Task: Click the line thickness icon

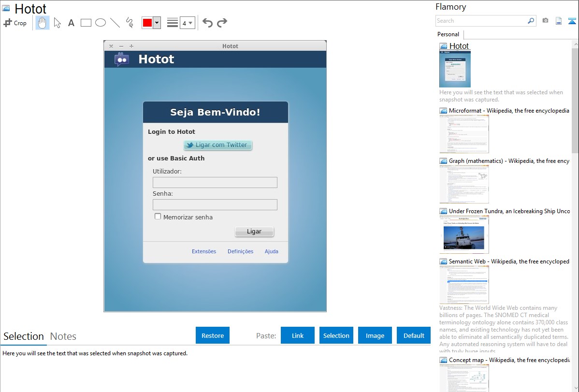Action: pos(173,23)
